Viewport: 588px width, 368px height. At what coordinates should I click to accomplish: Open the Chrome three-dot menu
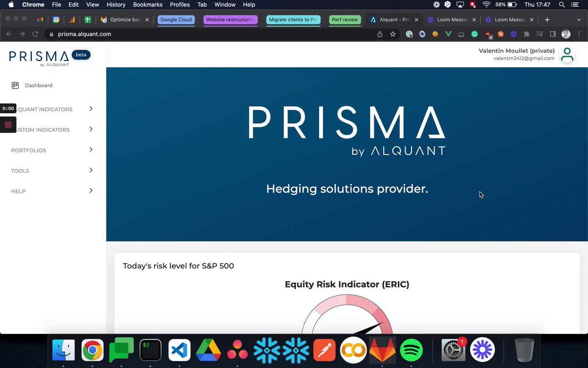pyautogui.click(x=579, y=34)
